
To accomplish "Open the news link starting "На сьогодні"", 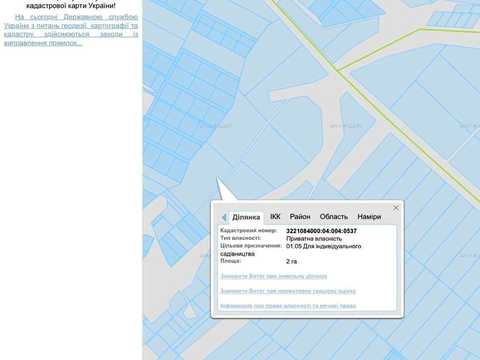I will coord(71,30).
